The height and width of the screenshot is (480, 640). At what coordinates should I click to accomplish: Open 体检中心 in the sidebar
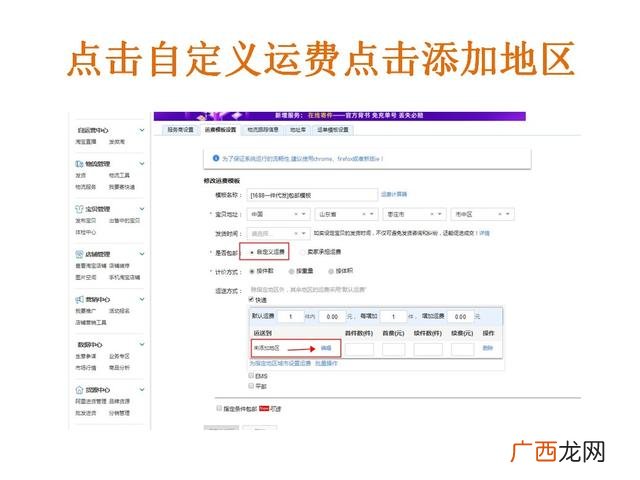(x=85, y=232)
